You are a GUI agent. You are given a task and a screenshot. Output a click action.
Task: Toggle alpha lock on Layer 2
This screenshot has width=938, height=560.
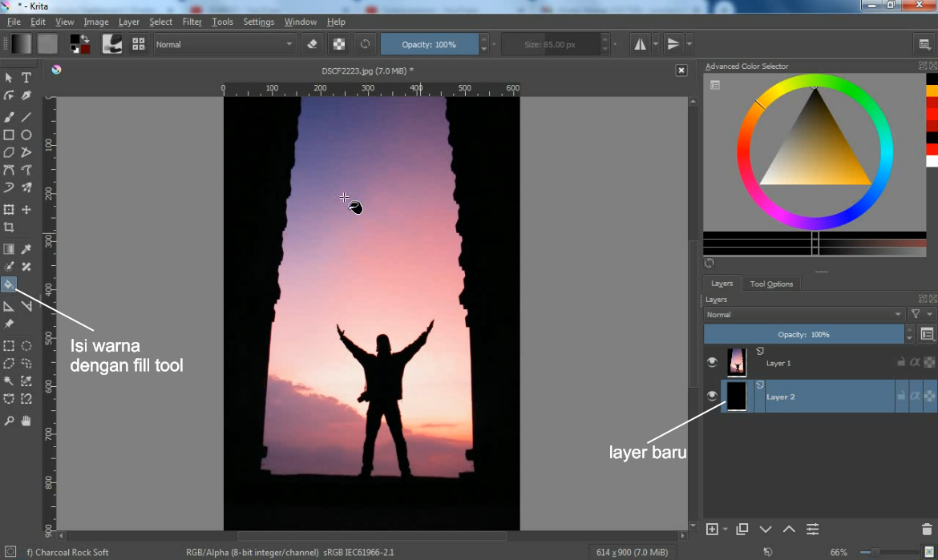(915, 396)
